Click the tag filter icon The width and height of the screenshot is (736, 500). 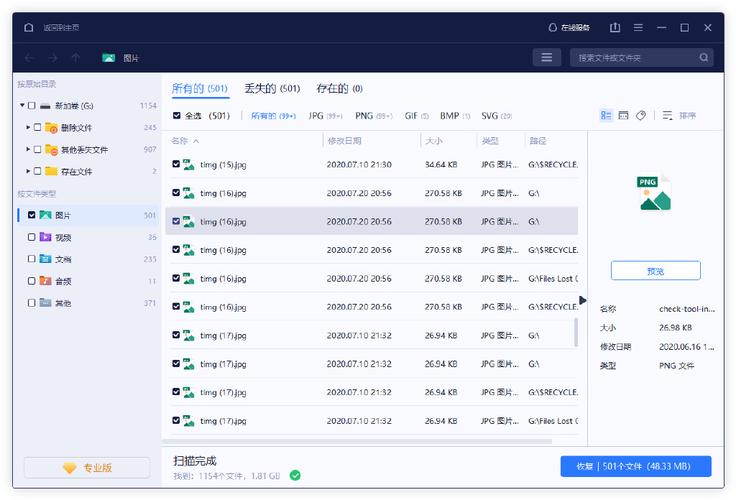(641, 116)
